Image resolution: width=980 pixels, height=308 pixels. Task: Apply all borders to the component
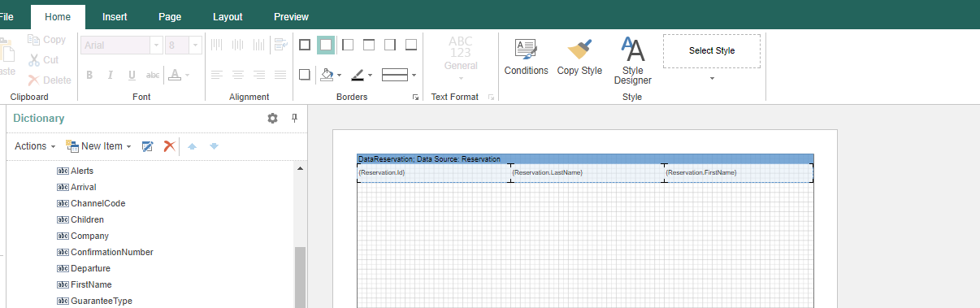coord(305,45)
